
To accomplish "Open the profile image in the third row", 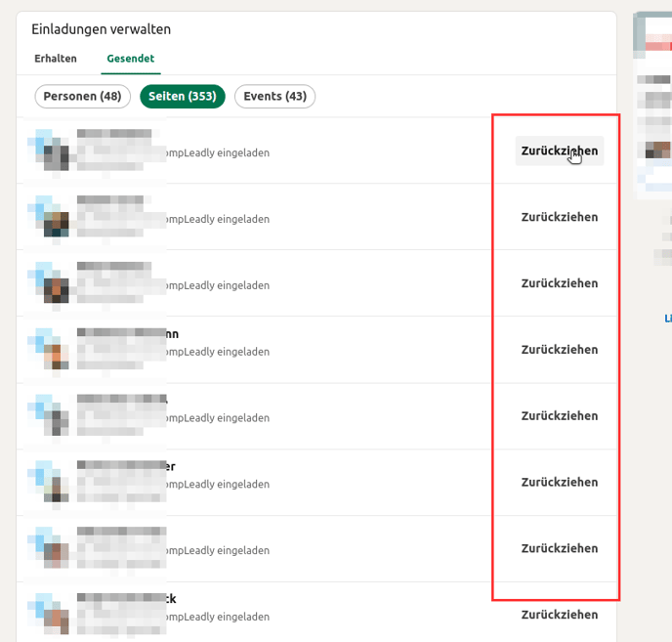I will point(51,283).
